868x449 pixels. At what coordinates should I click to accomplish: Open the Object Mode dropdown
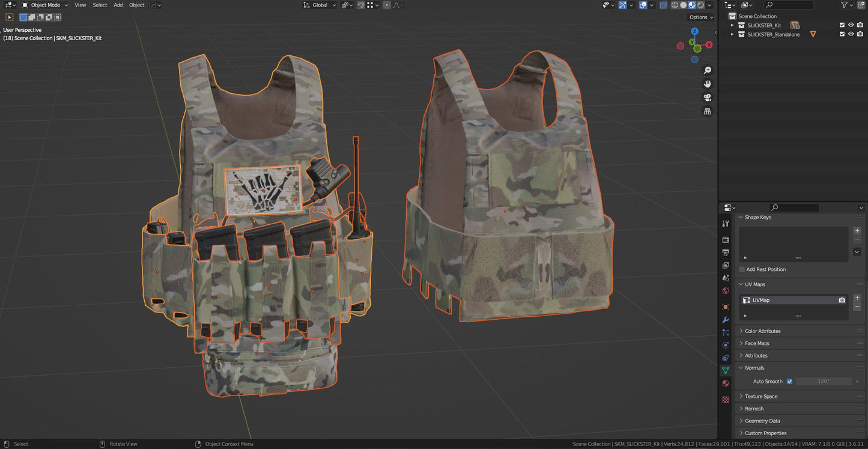tap(45, 5)
